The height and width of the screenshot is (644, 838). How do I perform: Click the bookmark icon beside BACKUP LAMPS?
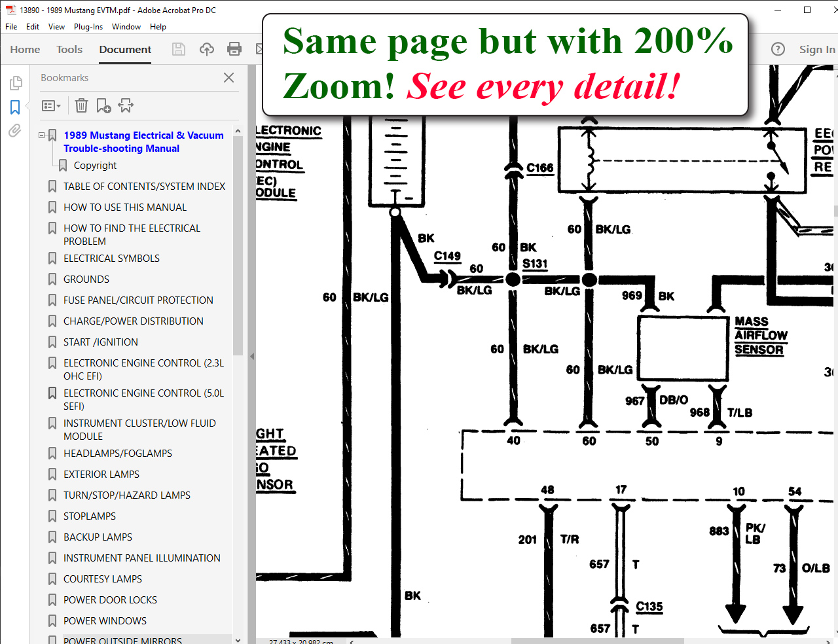[x=52, y=537]
